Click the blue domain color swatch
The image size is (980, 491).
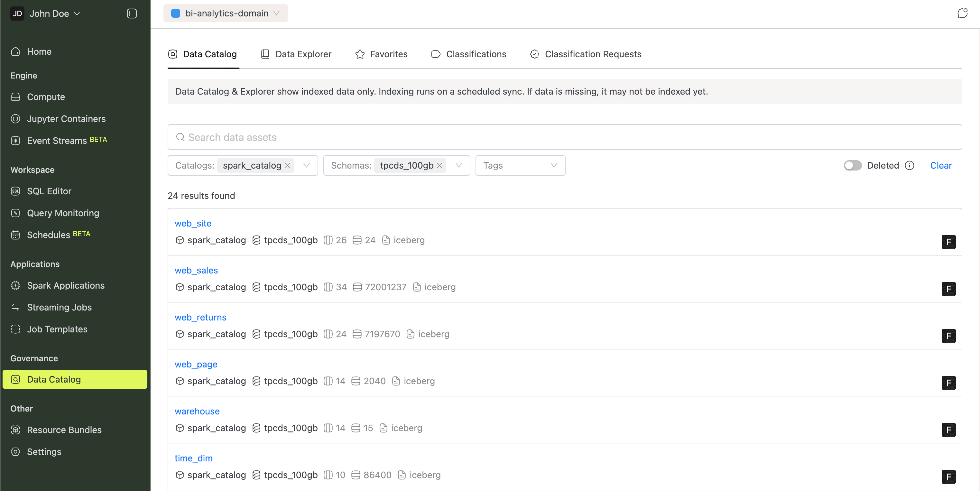[175, 13]
